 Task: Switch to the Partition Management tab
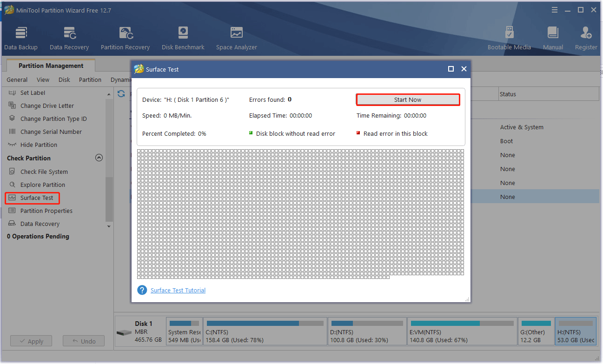tap(50, 65)
